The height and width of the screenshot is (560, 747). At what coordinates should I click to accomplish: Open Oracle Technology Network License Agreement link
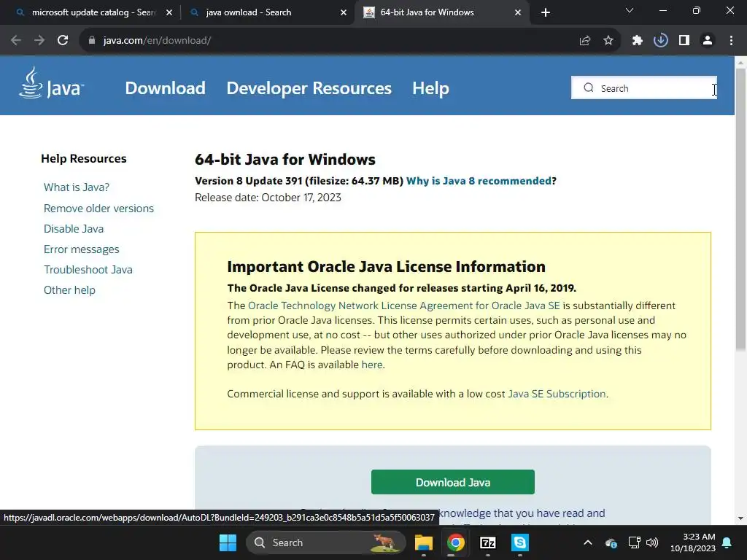coord(403,306)
